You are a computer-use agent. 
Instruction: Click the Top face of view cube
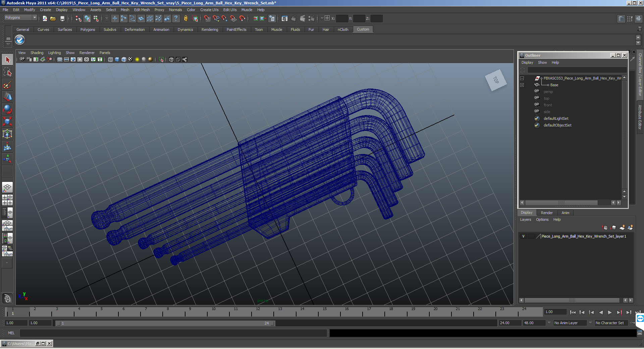(x=496, y=80)
